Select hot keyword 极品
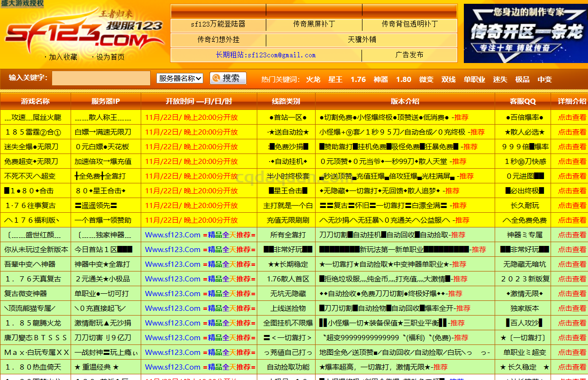Image resolution: width=588 pixels, height=380 pixels. [x=523, y=80]
